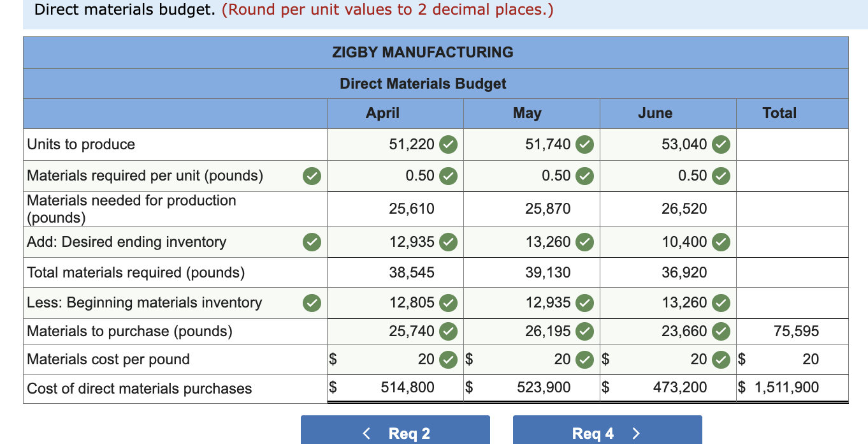The height and width of the screenshot is (444, 868).
Task: Click total cost of purchases 1,511,900
Action: pos(786,387)
